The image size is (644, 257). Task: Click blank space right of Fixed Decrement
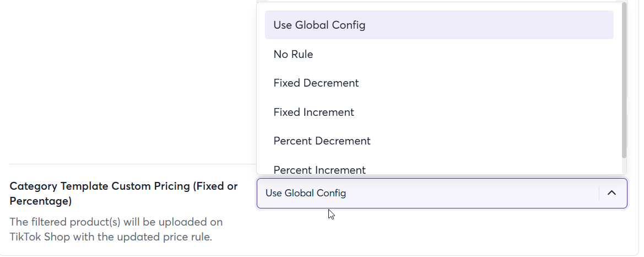click(485, 83)
